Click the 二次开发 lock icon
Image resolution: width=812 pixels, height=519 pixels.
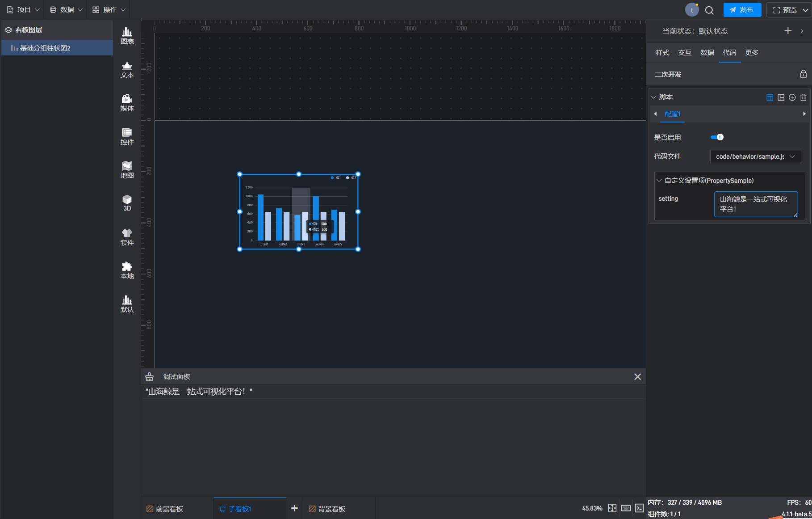803,74
